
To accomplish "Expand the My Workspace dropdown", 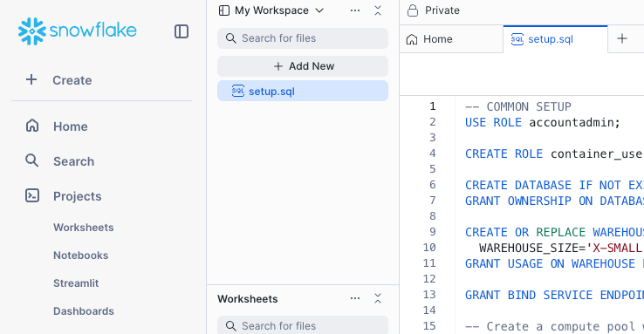I will [x=319, y=10].
